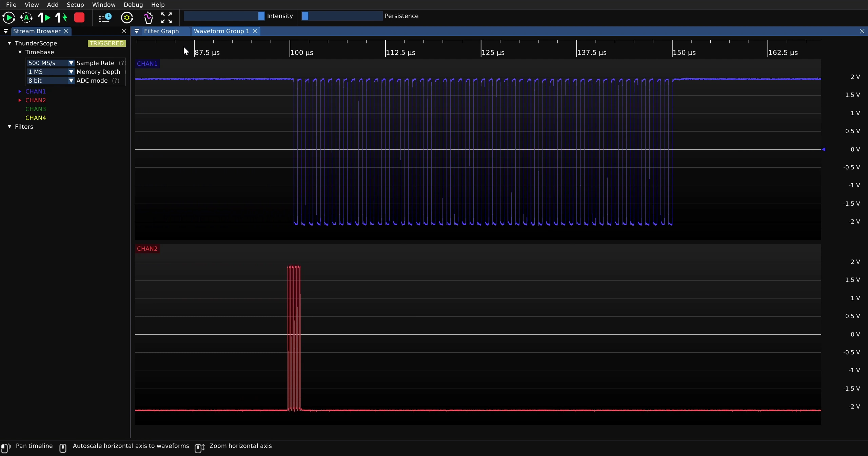Click the CHAN1 offset arrow marker at 0 V
The height and width of the screenshot is (456, 868).
point(823,149)
